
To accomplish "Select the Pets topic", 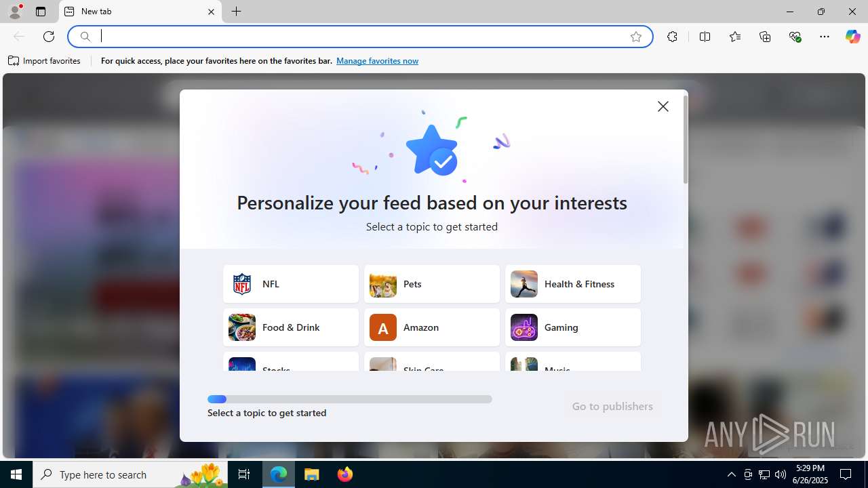I will [432, 284].
